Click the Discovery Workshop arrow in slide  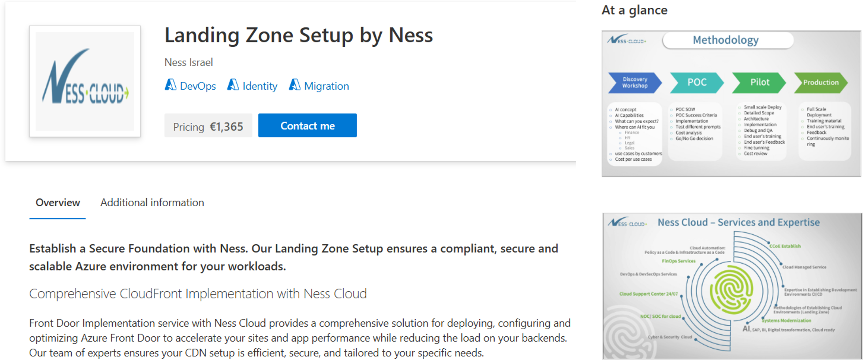634,83
